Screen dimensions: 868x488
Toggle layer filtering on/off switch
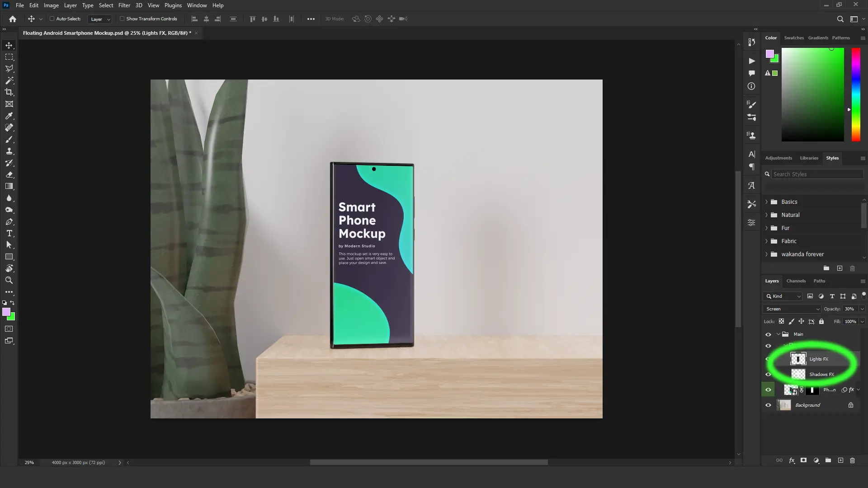(864, 296)
